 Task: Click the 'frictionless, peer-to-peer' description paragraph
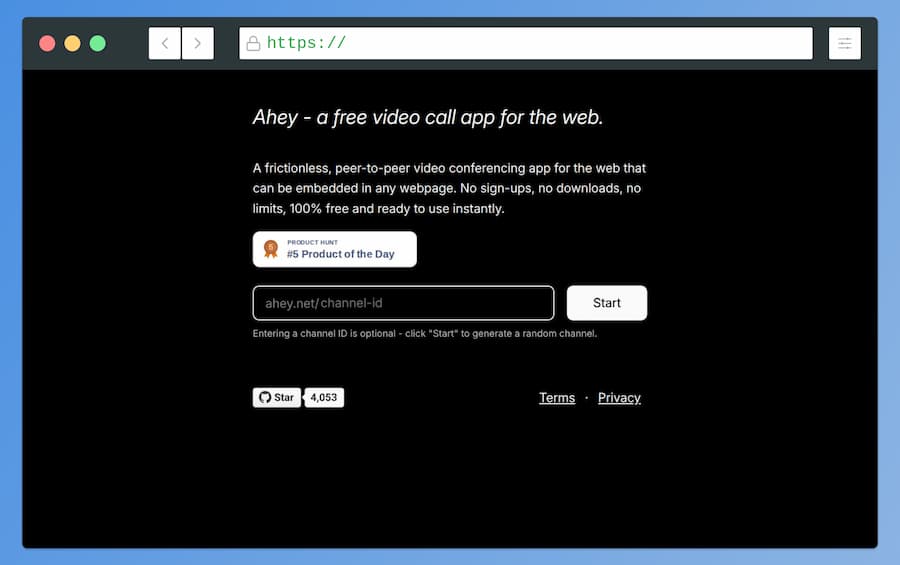449,188
